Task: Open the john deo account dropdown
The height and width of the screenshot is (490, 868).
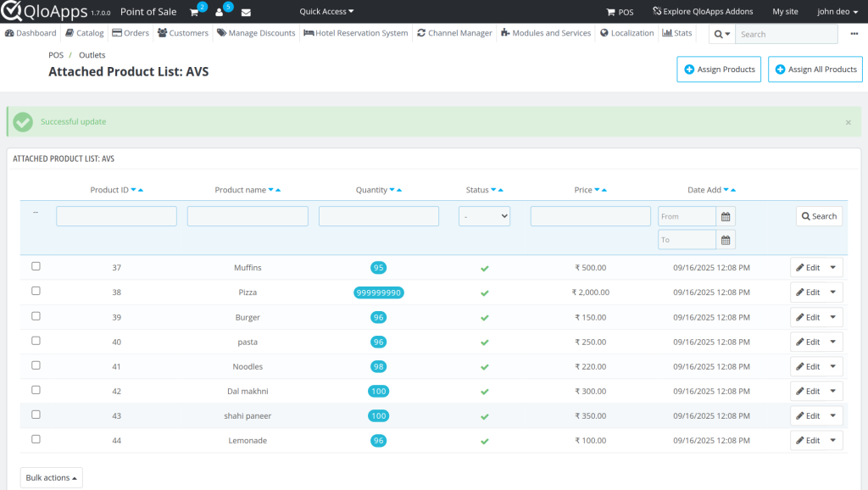Action: click(837, 12)
